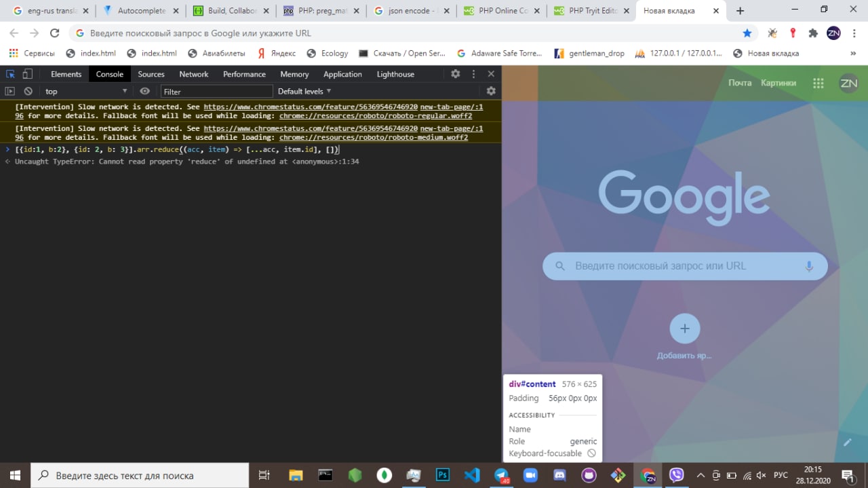Open Visual Studio Code from the taskbar
Image resolution: width=868 pixels, height=488 pixels.
472,475
